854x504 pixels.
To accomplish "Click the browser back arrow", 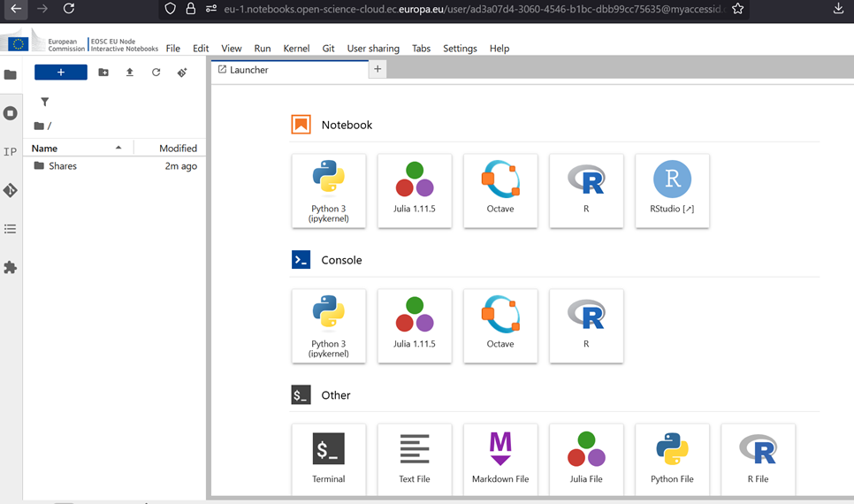I will click(x=16, y=9).
